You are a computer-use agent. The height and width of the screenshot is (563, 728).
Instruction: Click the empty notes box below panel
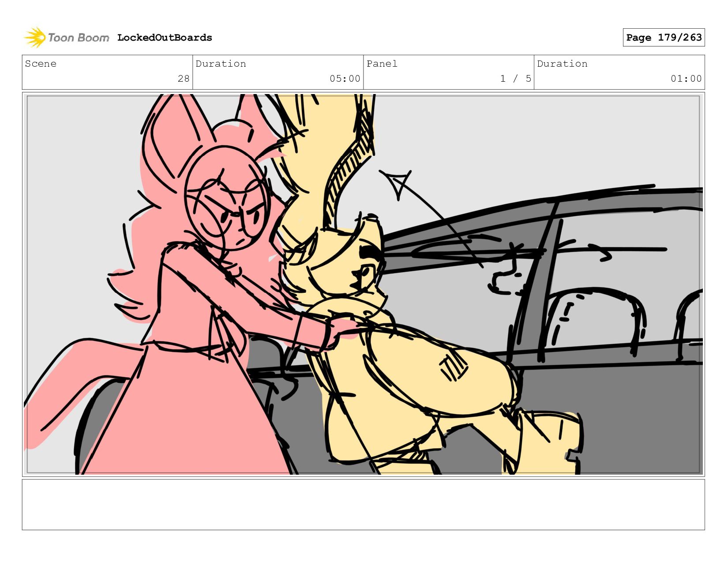(x=364, y=505)
